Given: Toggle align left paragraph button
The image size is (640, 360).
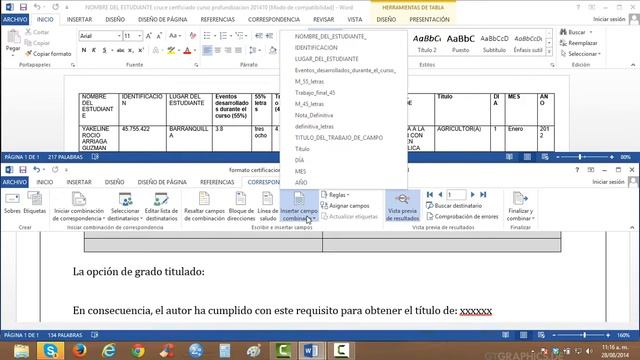Looking at the screenshot, I should pyautogui.click(x=207, y=50).
